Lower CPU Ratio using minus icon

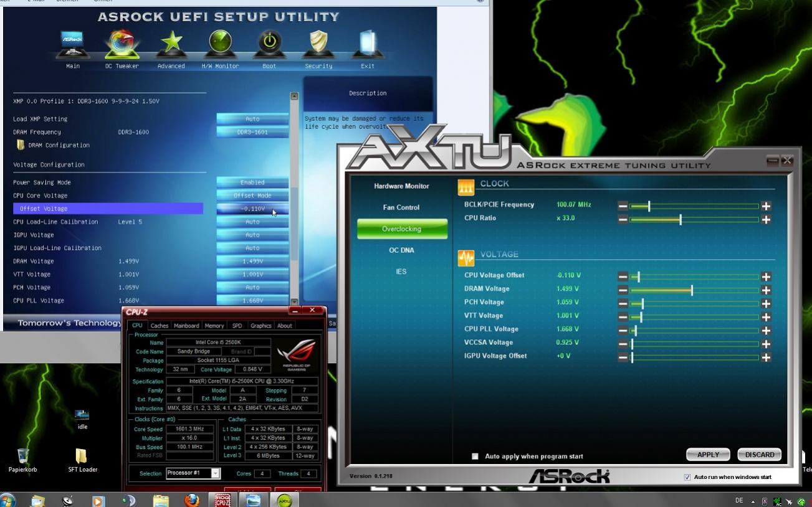(x=623, y=219)
